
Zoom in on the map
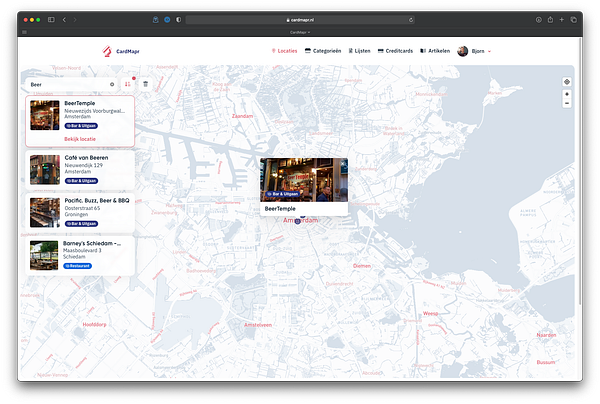coord(567,95)
